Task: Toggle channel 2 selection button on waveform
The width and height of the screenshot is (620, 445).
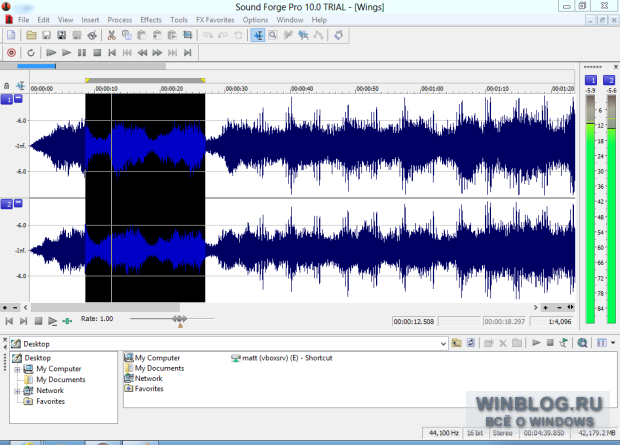Action: click(7, 204)
